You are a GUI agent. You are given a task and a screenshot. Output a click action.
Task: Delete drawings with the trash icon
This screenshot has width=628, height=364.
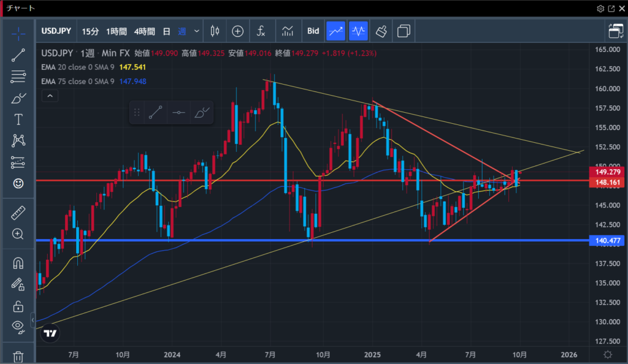pos(18,356)
